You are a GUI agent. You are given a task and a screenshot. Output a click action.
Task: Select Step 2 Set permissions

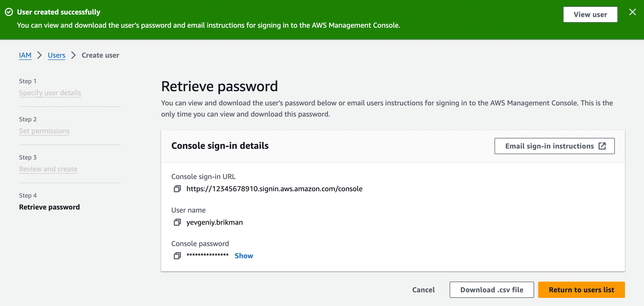pyautogui.click(x=44, y=131)
